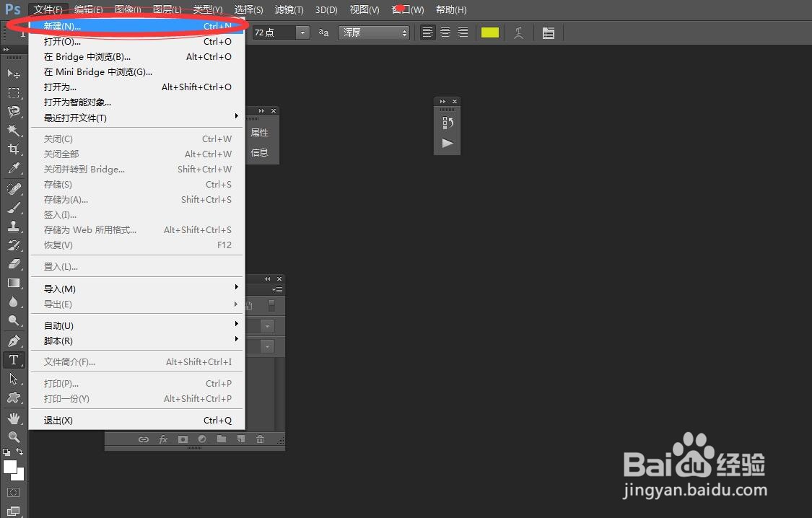Expand the History/Actions icon dock
Viewport: 812px width, 518px height.
pyautogui.click(x=442, y=102)
